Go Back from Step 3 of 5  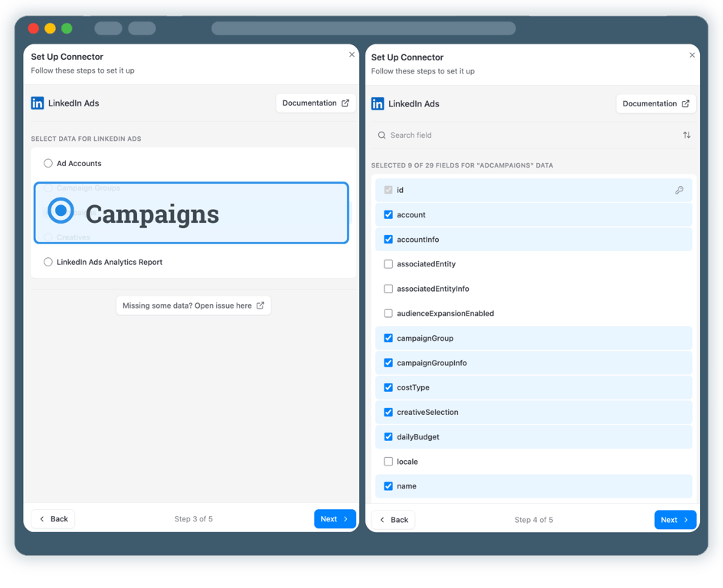click(53, 519)
